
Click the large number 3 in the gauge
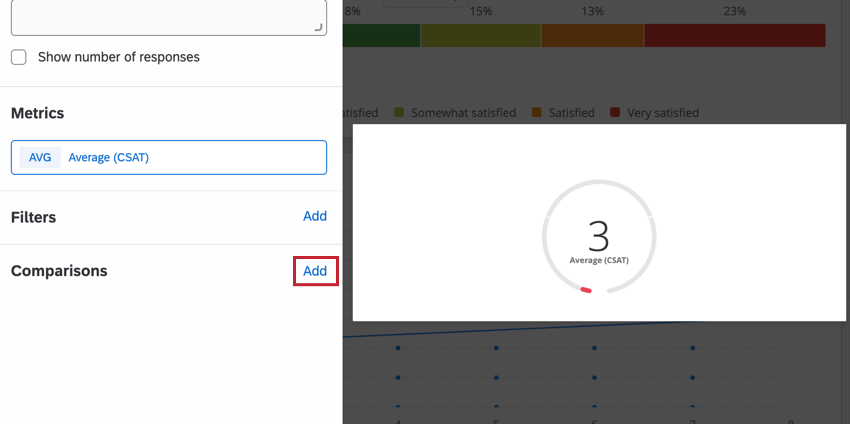pos(598,236)
